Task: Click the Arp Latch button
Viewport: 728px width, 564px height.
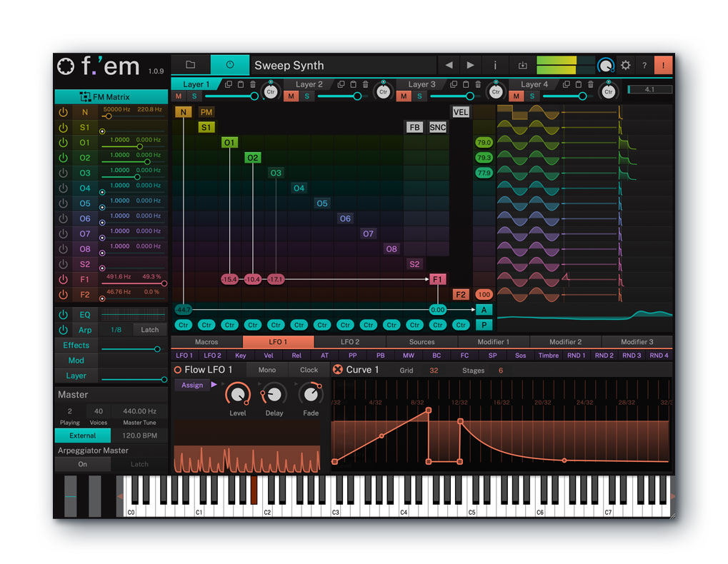Action: [x=149, y=330]
